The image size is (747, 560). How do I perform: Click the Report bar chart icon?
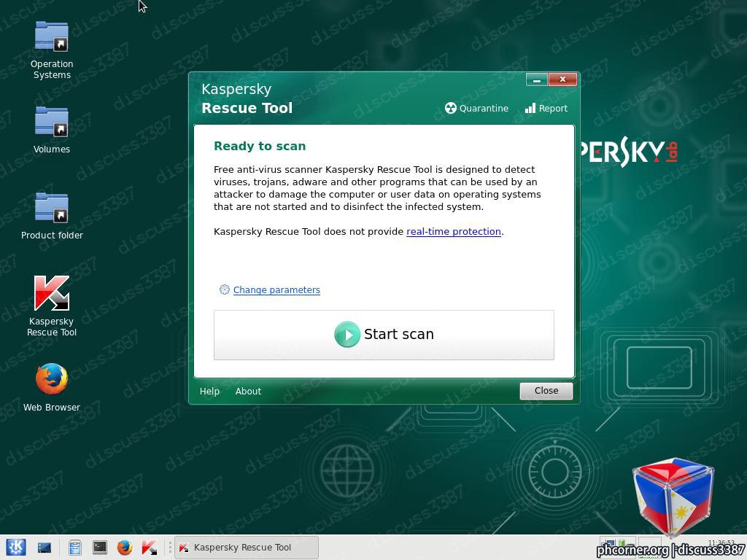tap(530, 108)
